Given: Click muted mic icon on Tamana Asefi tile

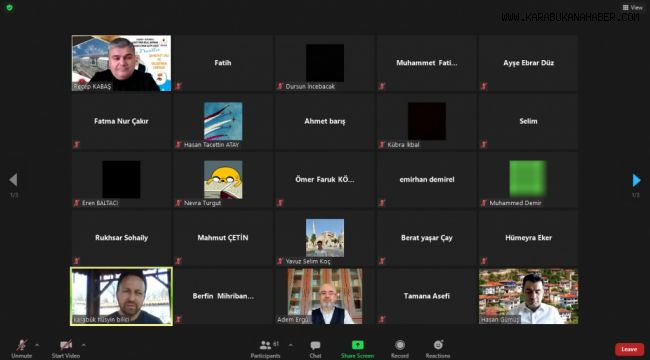Looking at the screenshot, I should tap(382, 319).
